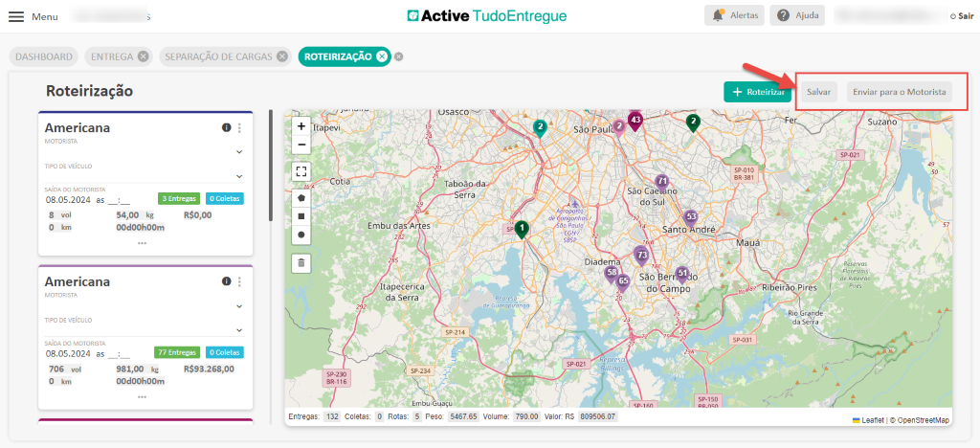Select the circle draw tool

pos(301,235)
